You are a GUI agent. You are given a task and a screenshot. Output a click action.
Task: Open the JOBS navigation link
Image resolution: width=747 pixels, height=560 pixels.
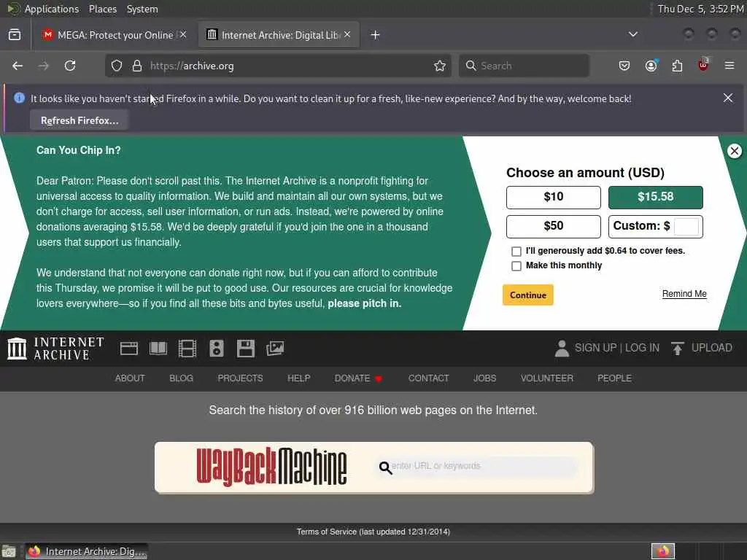(x=484, y=378)
